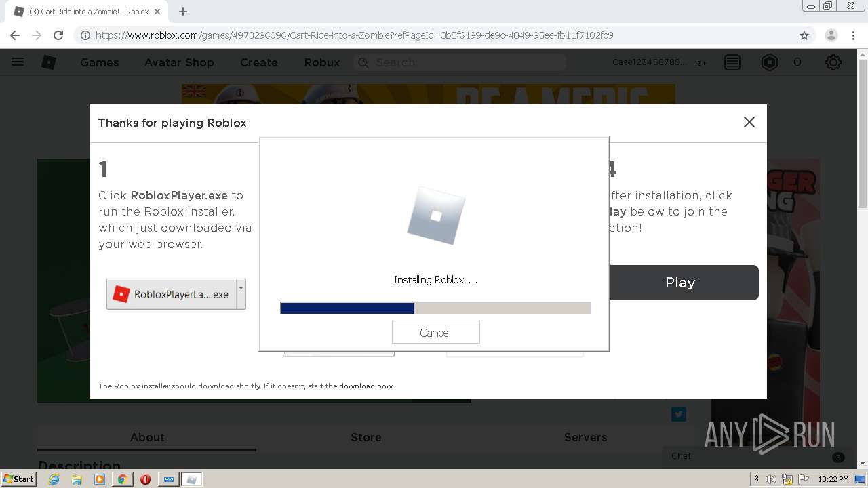Share the game on Twitter
Screen dimensions: 868x488
click(x=679, y=414)
